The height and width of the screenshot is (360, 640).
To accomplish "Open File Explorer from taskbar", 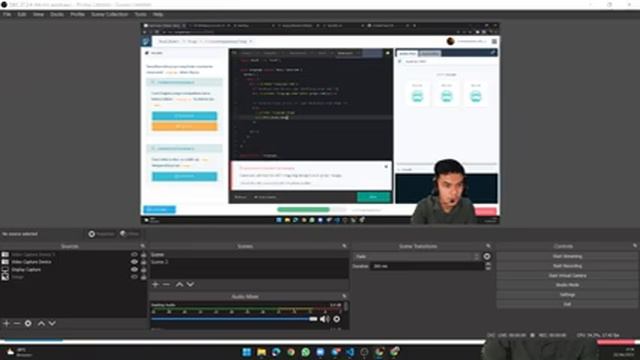I will click(261, 352).
